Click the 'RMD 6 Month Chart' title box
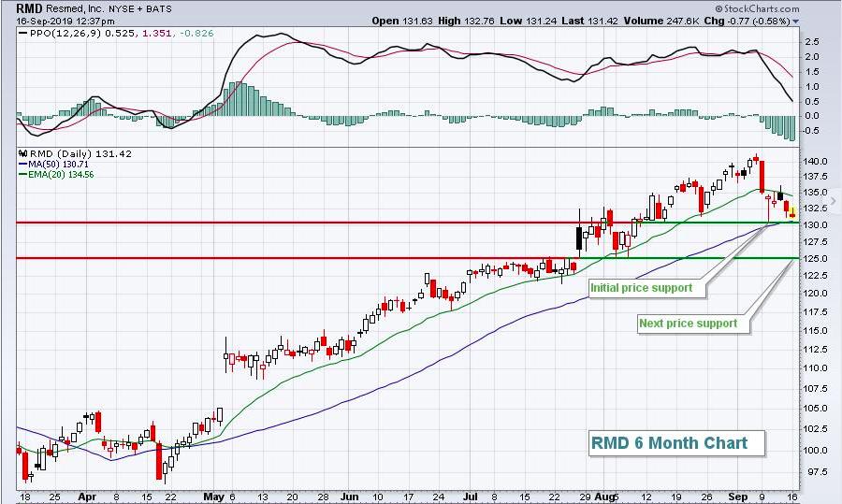 pyautogui.click(x=669, y=442)
